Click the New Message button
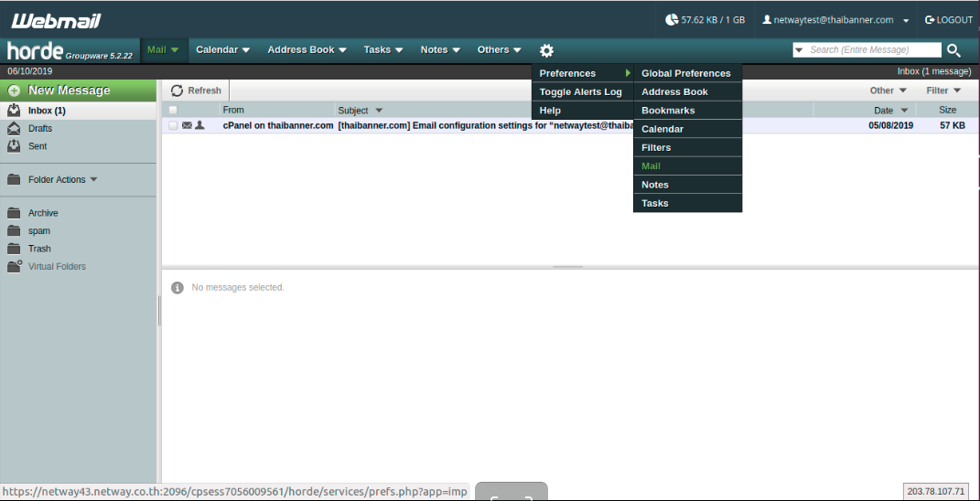 pos(69,91)
